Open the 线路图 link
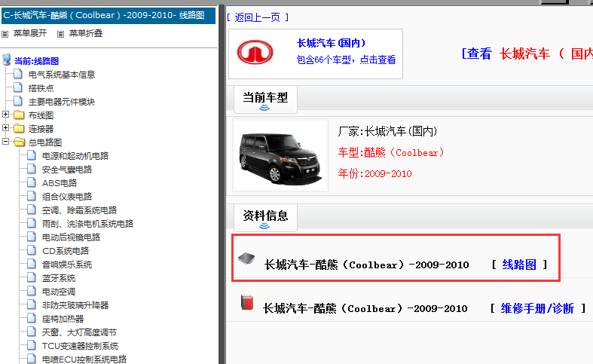This screenshot has width=593, height=364. coord(519,265)
